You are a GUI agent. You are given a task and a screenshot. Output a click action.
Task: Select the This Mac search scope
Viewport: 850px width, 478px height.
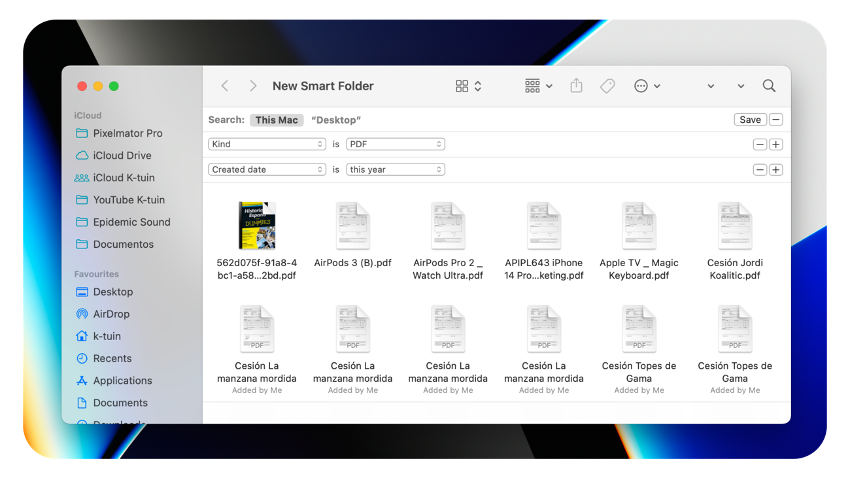276,120
